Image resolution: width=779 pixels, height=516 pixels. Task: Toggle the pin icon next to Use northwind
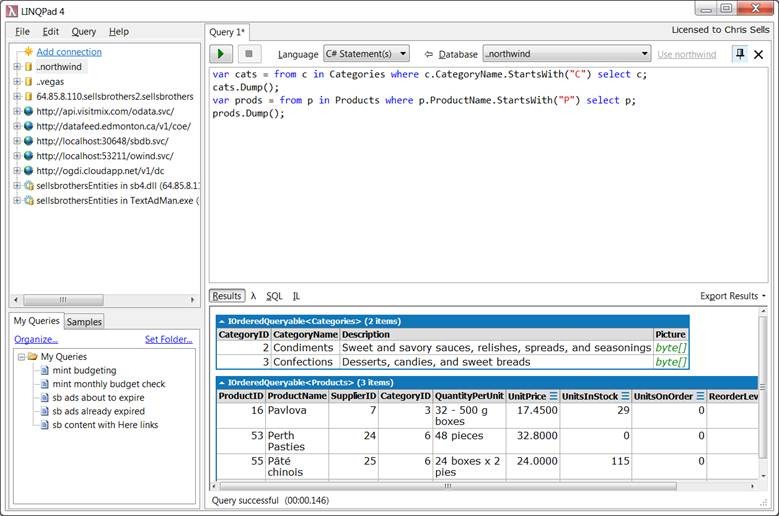coord(740,54)
